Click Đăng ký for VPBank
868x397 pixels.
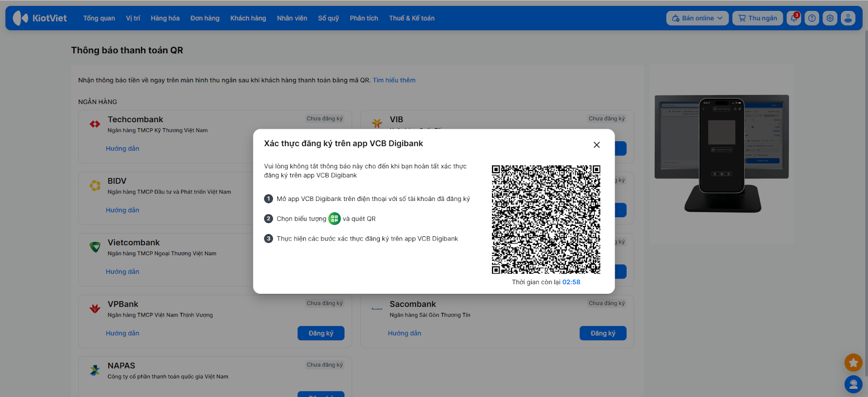(x=321, y=333)
